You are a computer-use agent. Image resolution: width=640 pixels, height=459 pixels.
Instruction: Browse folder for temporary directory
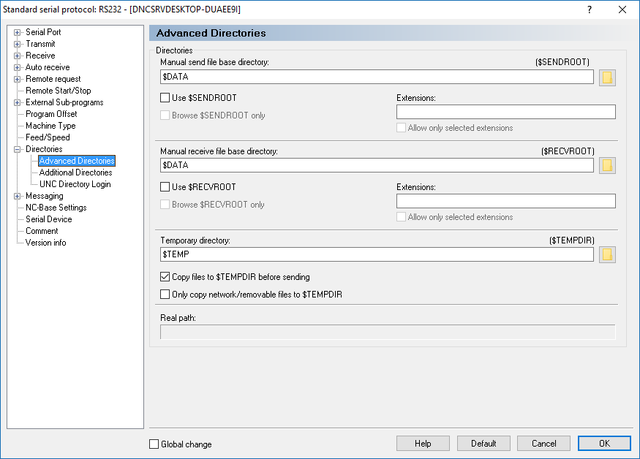[x=607, y=254]
